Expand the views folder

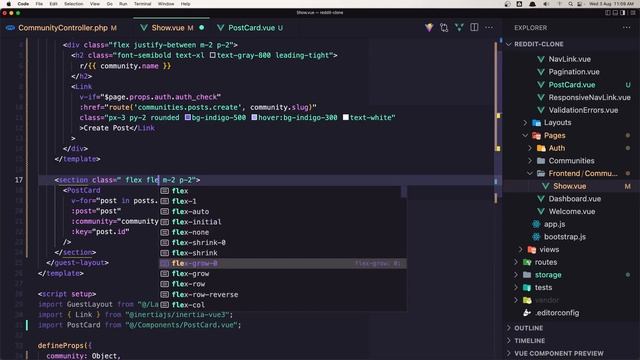point(520,249)
